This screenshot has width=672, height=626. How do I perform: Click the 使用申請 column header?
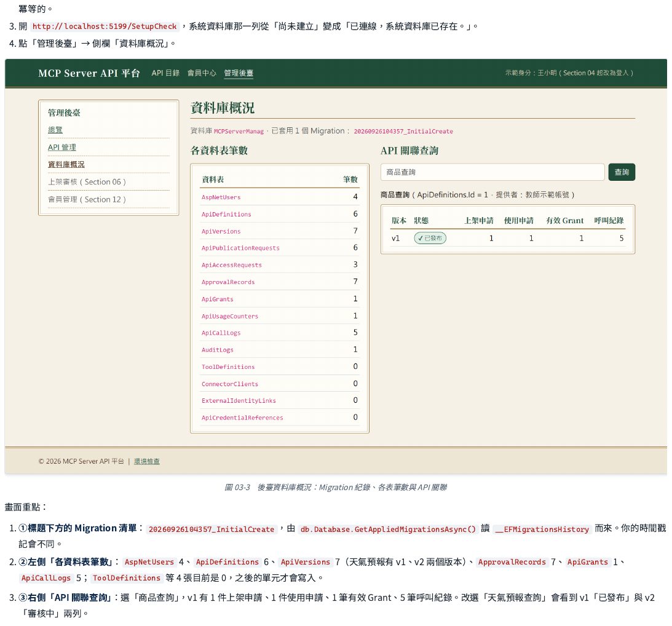coord(518,220)
